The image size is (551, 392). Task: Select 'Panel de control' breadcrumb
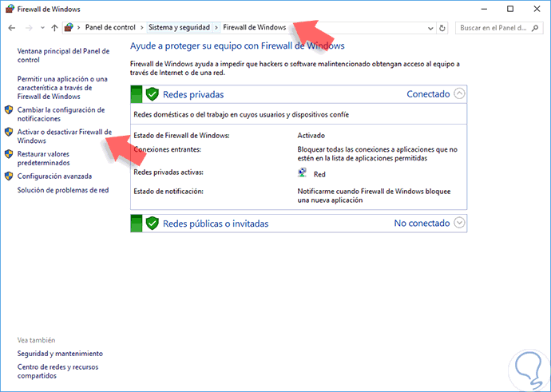(110, 27)
